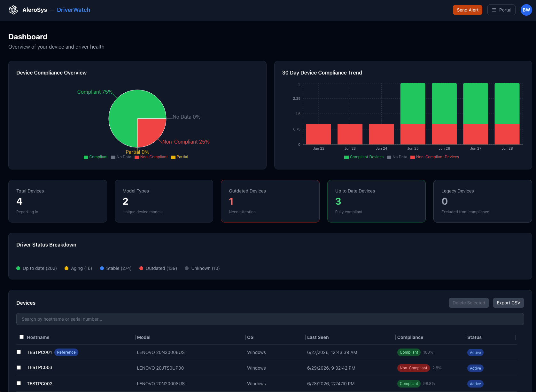Sort by Compliance column header
Viewport: 536px width, 392px height.
(410, 337)
